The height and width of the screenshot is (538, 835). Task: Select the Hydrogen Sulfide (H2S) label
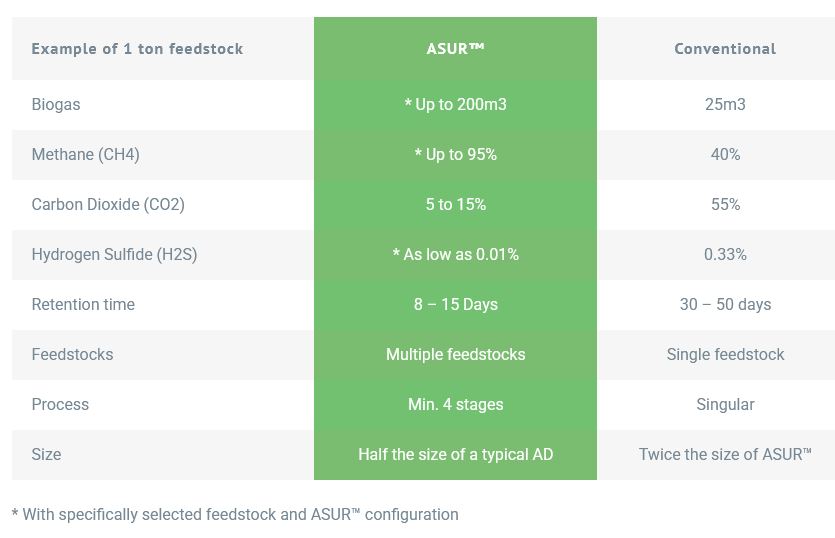tap(114, 254)
